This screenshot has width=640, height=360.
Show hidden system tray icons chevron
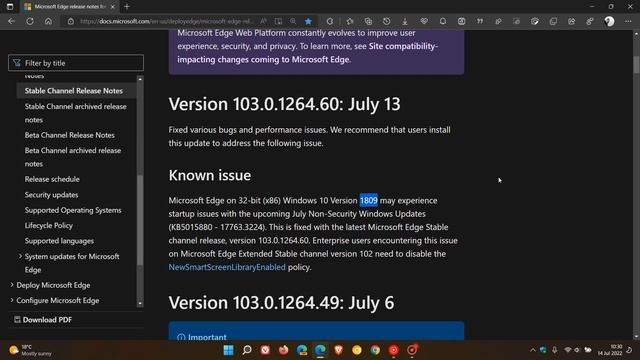532,350
